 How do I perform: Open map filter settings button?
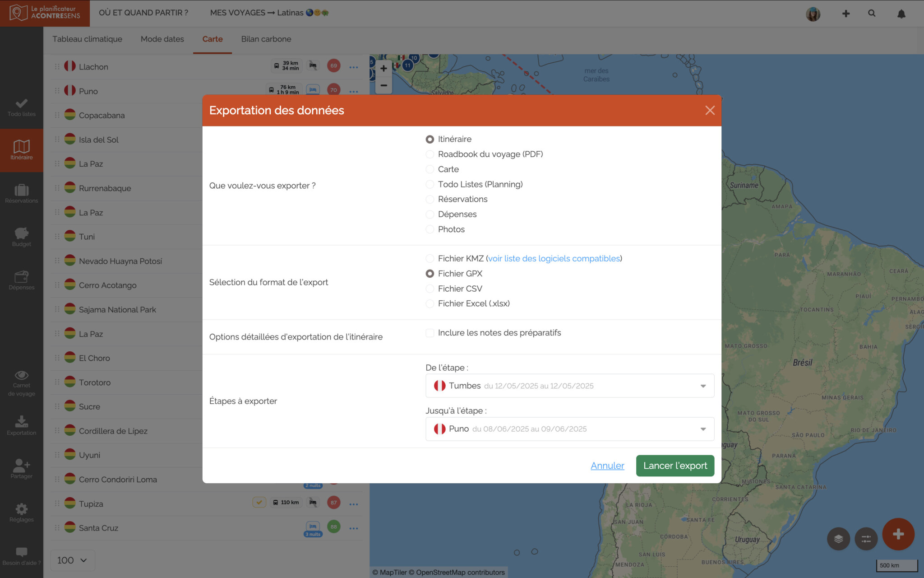point(866,539)
